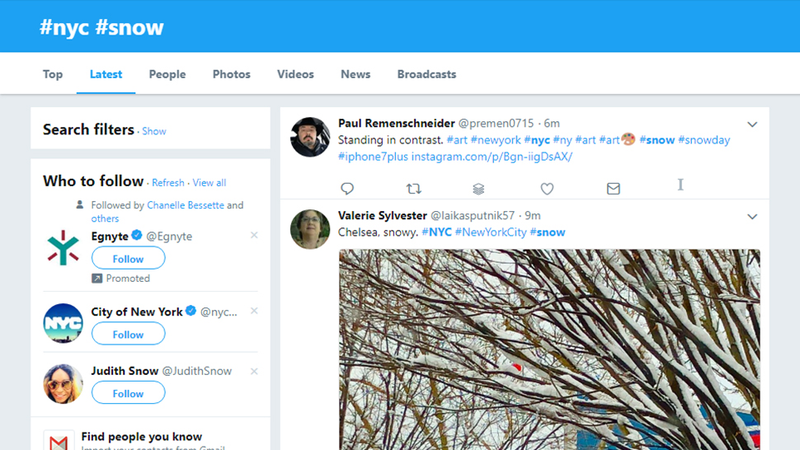Open Valerie Sylvester's profile avatar
800x450 pixels.
click(310, 229)
